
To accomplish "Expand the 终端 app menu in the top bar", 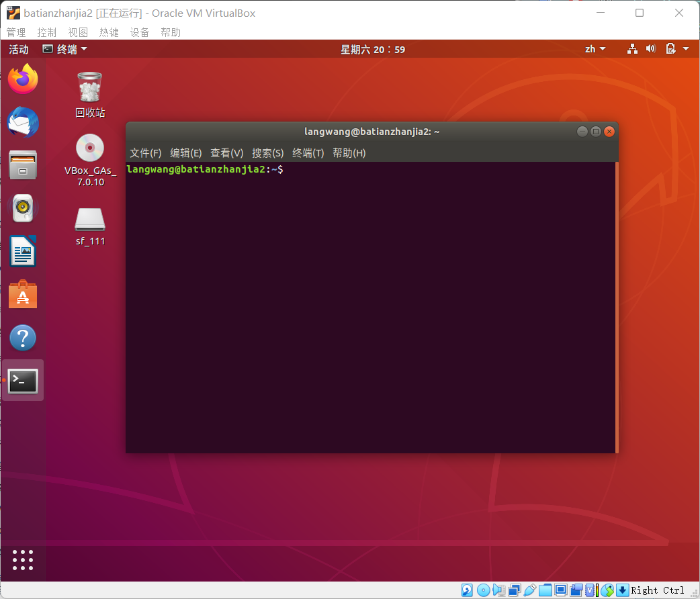I will pos(64,49).
